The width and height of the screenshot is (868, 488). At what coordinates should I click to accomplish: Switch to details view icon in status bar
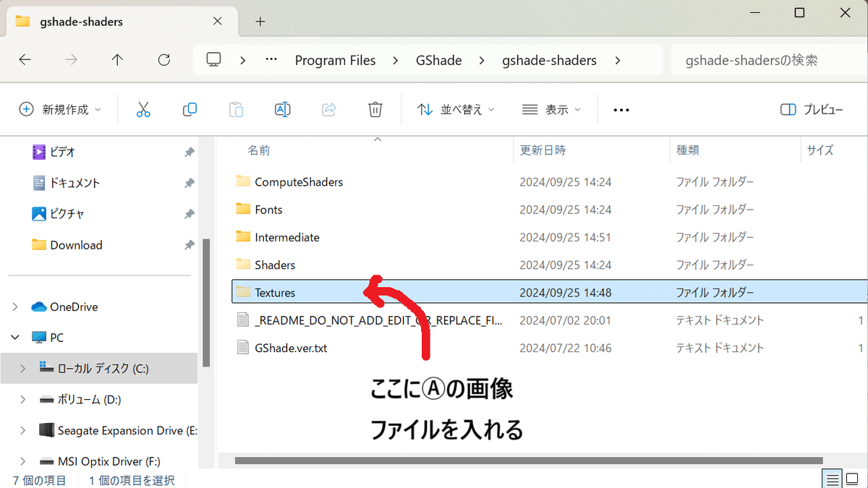coord(833,479)
